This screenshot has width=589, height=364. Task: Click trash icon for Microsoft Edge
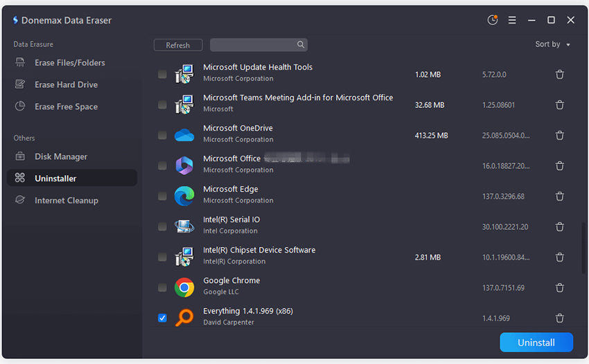[x=560, y=196]
